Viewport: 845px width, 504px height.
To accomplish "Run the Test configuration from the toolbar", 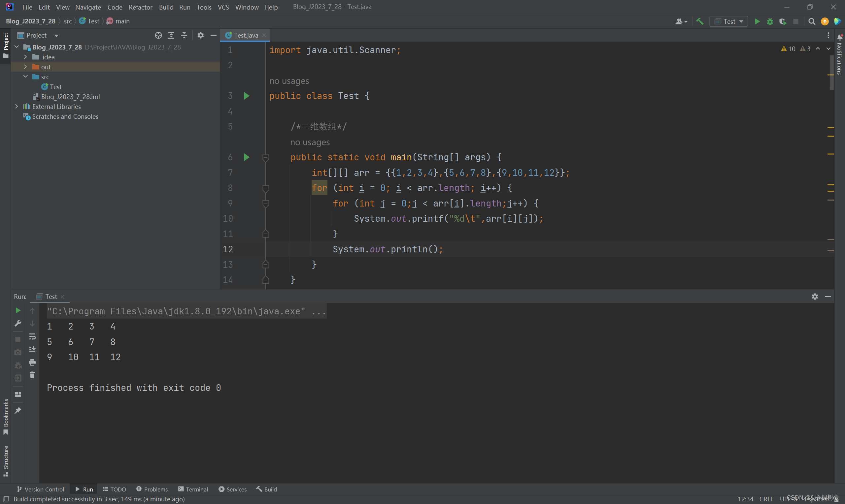I will point(757,21).
